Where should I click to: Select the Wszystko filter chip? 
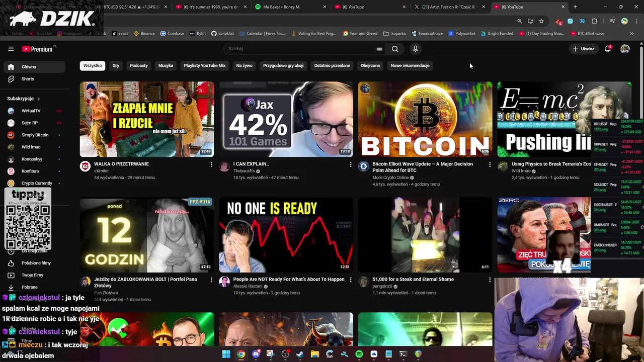click(x=93, y=65)
